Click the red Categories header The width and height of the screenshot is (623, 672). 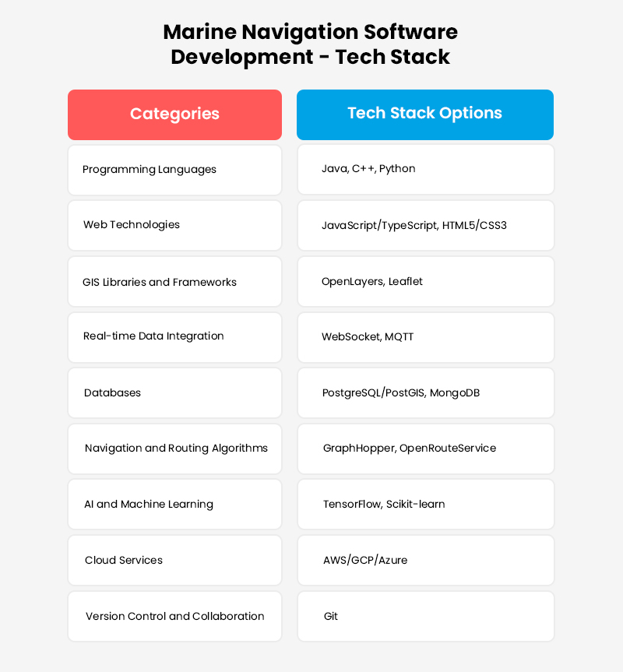(x=174, y=114)
